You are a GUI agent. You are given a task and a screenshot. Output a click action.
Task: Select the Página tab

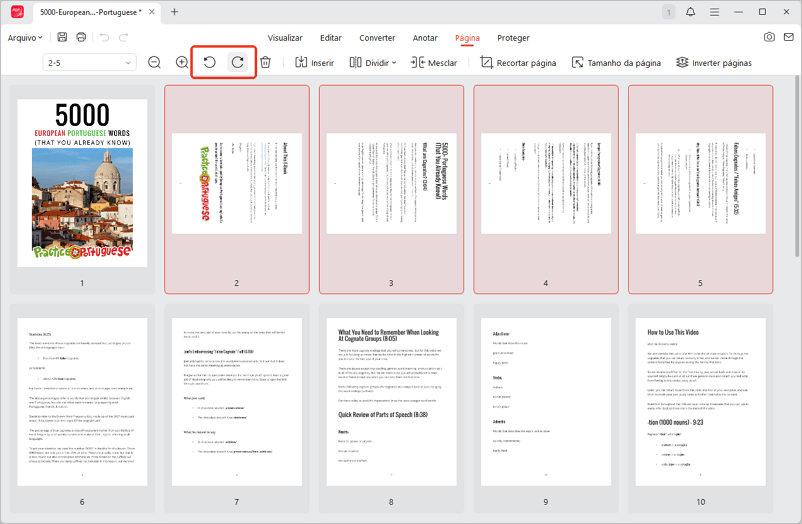(467, 38)
